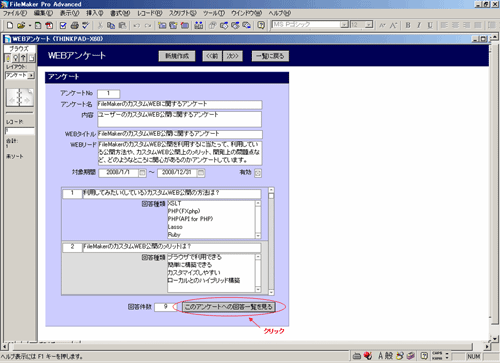The height and width of the screenshot is (363, 500).
Task: Select the Lasso answer option
Action: pyautogui.click(x=175, y=227)
